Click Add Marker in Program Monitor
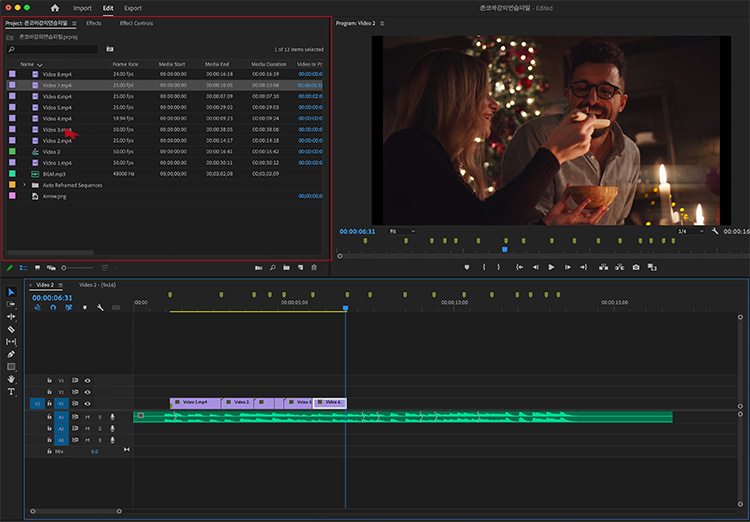This screenshot has height=522, width=750. point(467,267)
